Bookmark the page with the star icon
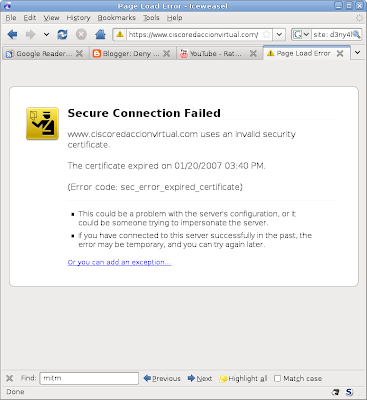The image size is (367, 400). point(266,34)
